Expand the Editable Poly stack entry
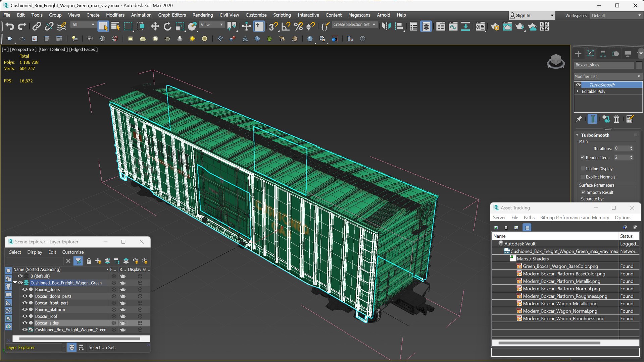 click(x=578, y=91)
